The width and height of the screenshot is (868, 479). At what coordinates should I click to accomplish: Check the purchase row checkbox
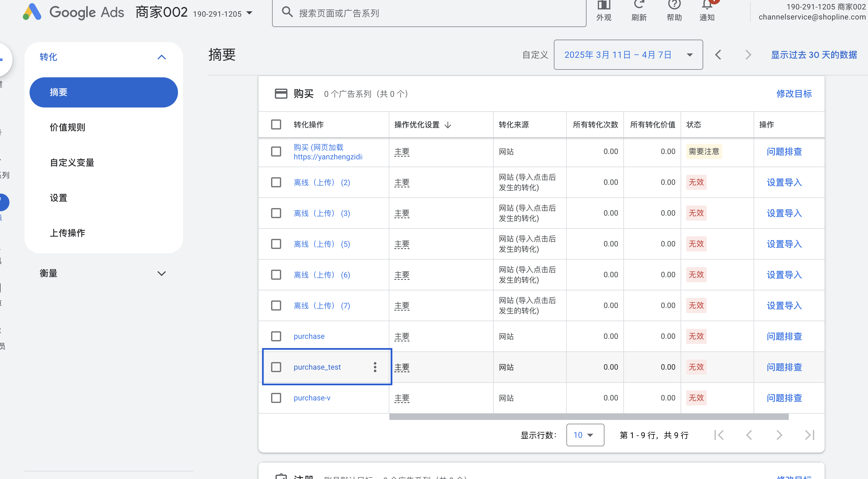click(276, 336)
